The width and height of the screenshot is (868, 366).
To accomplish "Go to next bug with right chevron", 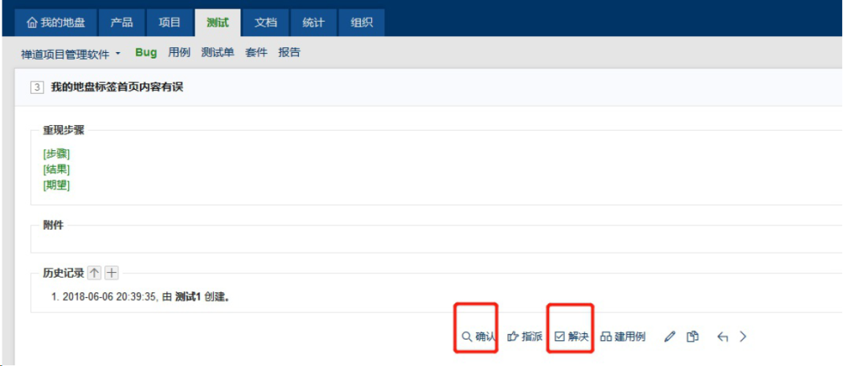I will pos(743,337).
